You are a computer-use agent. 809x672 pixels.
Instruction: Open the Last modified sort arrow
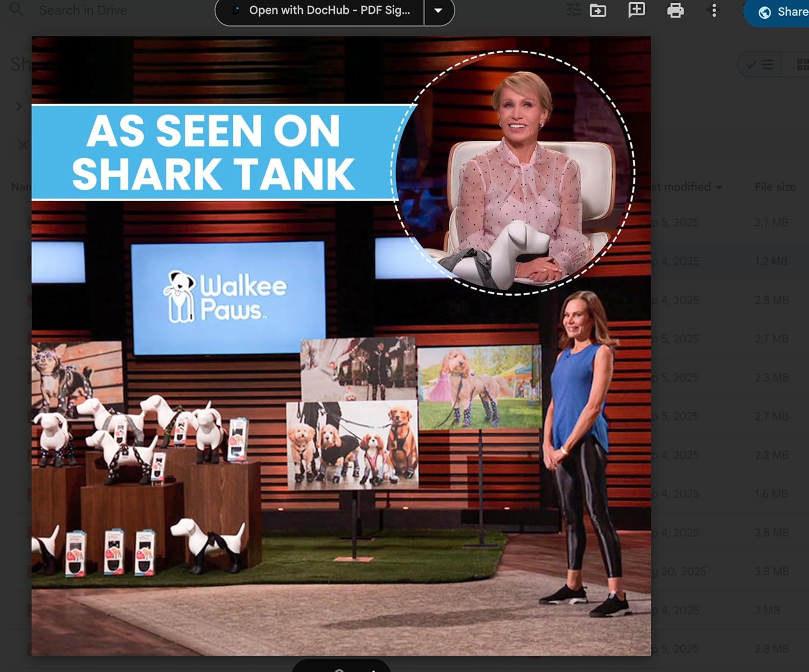pos(719,187)
